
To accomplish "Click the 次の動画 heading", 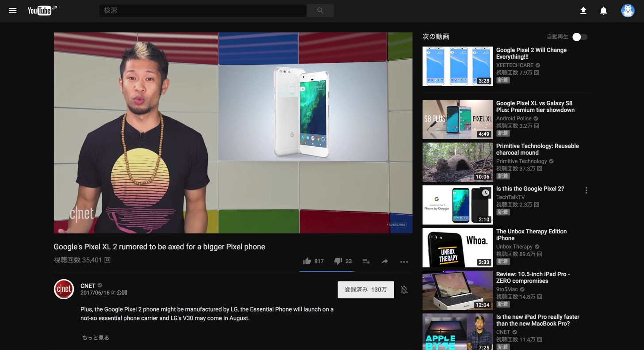I will coord(436,37).
